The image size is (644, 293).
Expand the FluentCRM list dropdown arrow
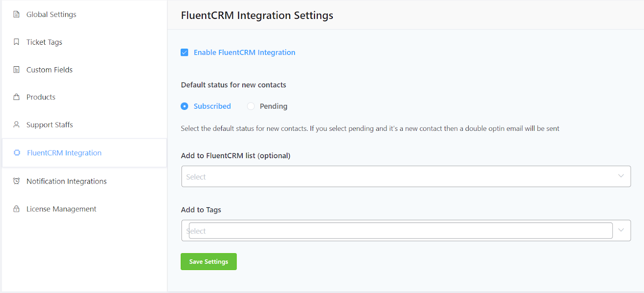621,176
